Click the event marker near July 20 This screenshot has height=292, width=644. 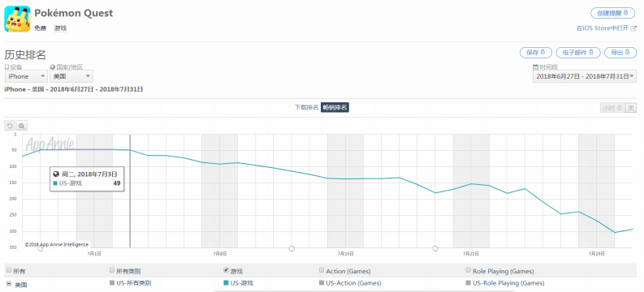435,248
